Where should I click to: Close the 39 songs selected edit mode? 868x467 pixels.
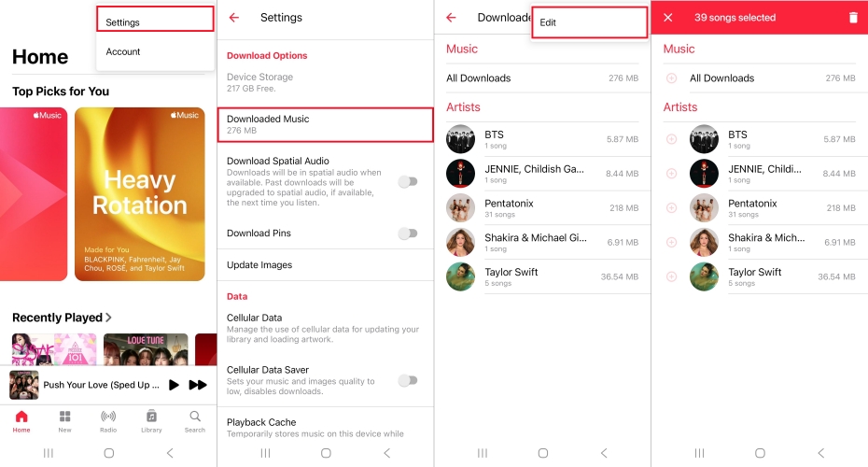668,18
